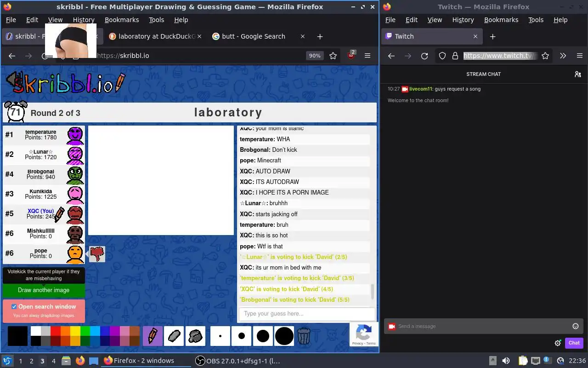Go back in the Twitch Firefox window
Image resolution: width=588 pixels, height=368 pixels.
(x=391, y=56)
